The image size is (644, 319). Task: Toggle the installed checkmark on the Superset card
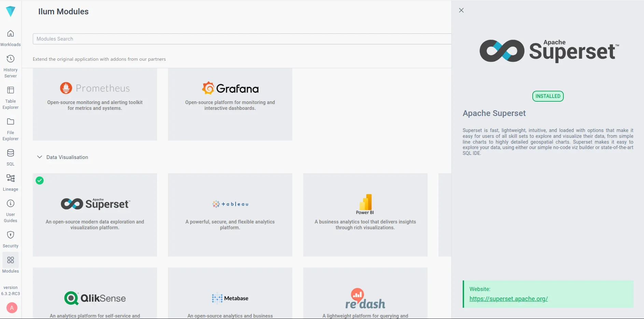click(40, 180)
